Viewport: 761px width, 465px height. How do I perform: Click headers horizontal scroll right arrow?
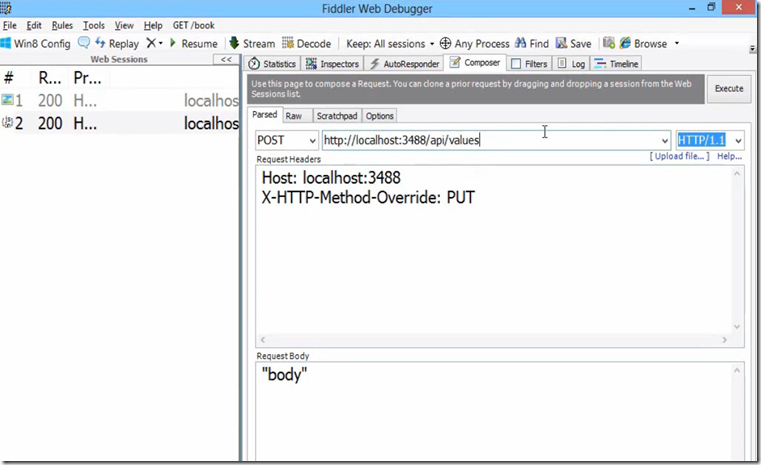point(725,340)
